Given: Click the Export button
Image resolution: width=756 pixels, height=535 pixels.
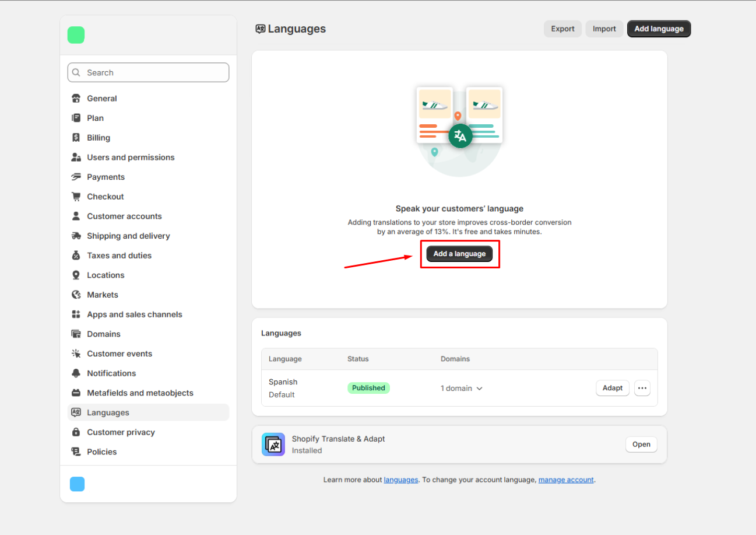Looking at the screenshot, I should [x=562, y=29].
